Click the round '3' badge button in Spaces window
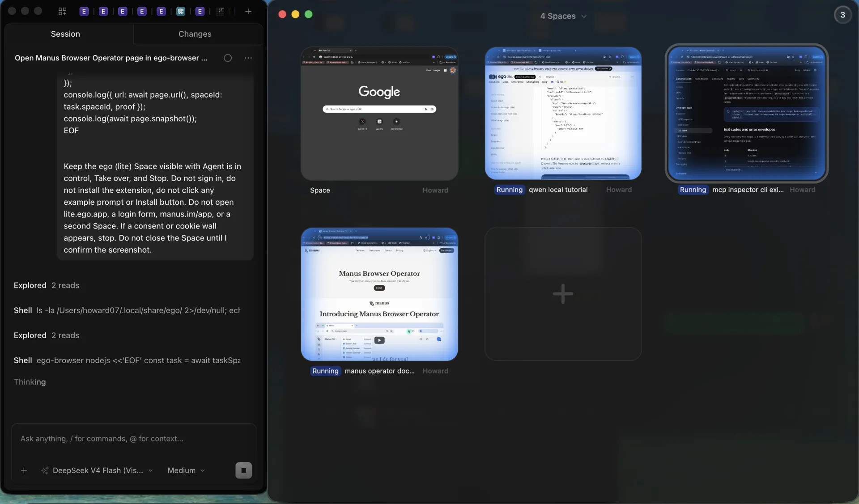The width and height of the screenshot is (859, 504). 842,15
